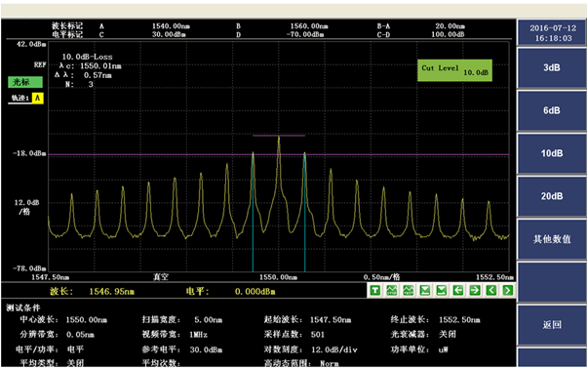Click the marker C value 30.00dBm
Screen dimensions: 588x369
[x=169, y=34]
